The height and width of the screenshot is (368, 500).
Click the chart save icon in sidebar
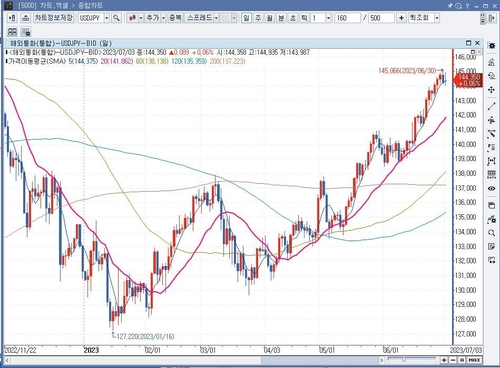point(491,219)
